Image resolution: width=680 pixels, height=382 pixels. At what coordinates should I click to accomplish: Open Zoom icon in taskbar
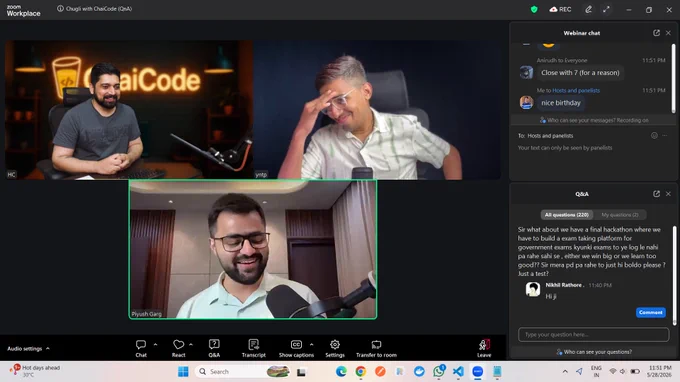point(477,372)
